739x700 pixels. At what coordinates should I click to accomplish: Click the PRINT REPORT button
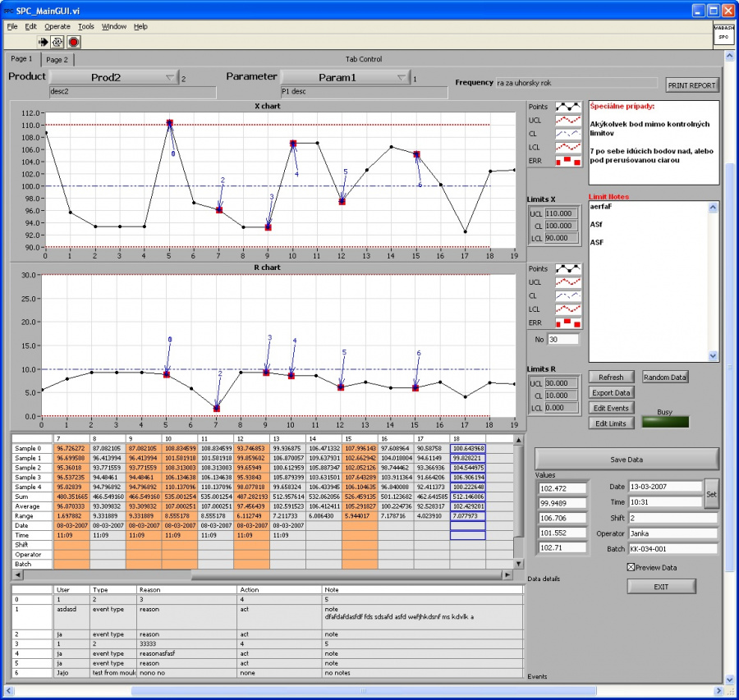pyautogui.click(x=692, y=85)
